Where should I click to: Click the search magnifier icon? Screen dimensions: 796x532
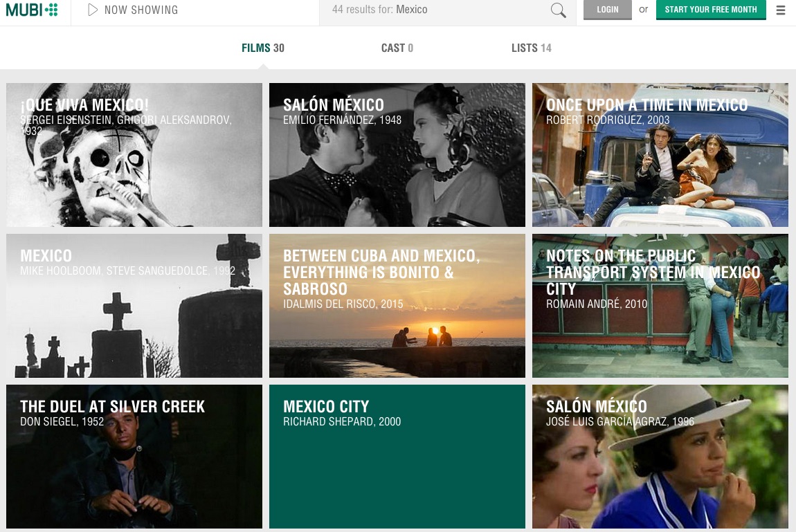558,10
